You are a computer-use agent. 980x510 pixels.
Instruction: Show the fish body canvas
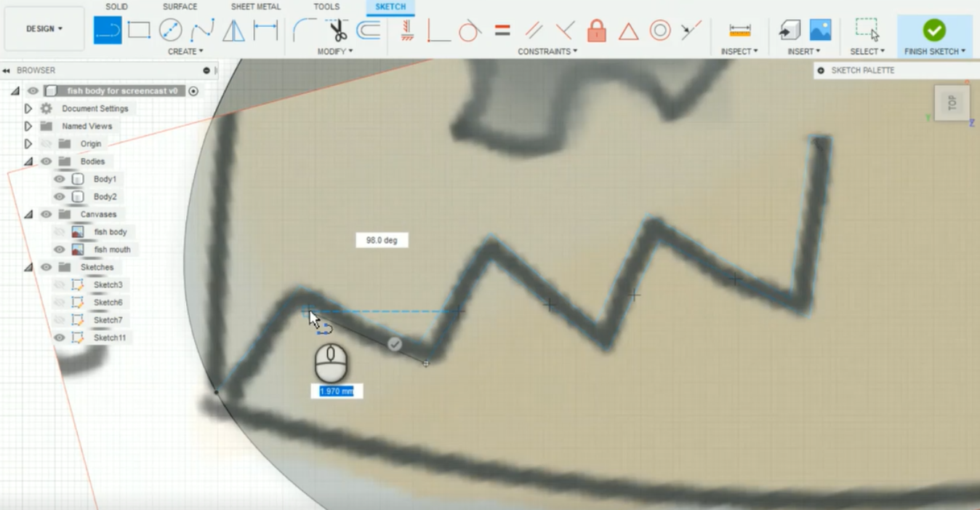pyautogui.click(x=60, y=232)
